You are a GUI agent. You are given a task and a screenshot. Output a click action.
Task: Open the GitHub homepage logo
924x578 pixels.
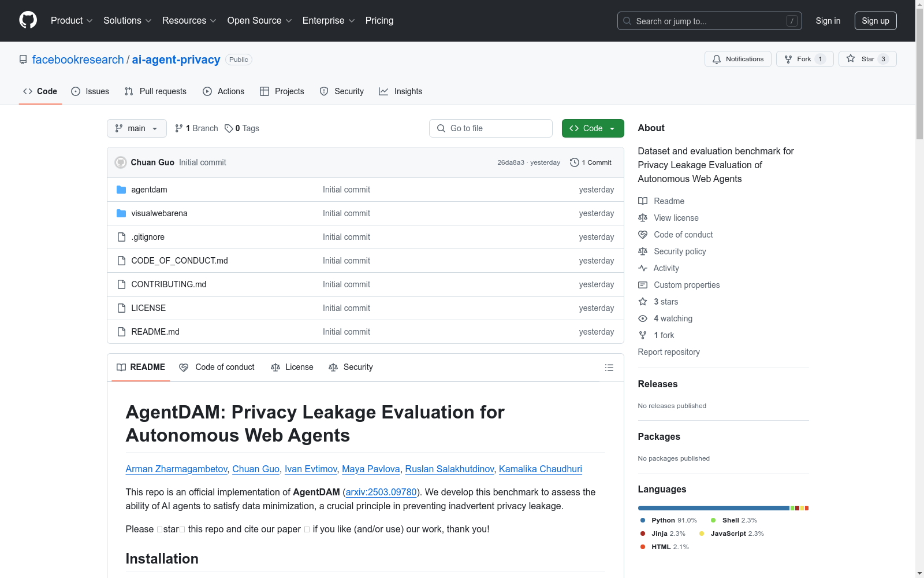(28, 20)
